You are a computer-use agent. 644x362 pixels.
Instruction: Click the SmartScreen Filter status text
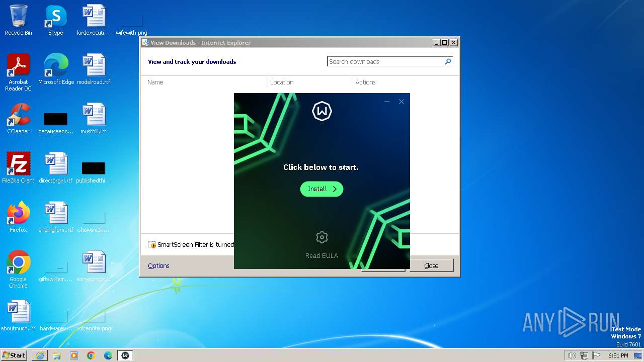point(195,245)
